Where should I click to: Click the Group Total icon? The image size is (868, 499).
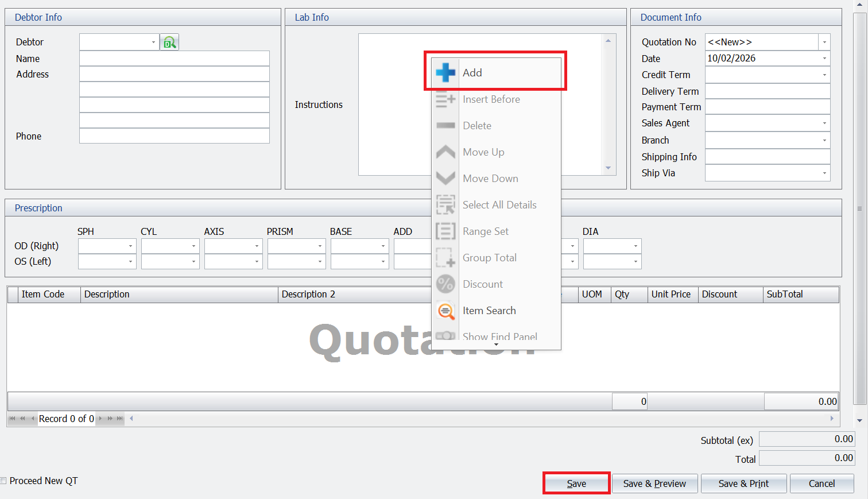[x=446, y=257]
